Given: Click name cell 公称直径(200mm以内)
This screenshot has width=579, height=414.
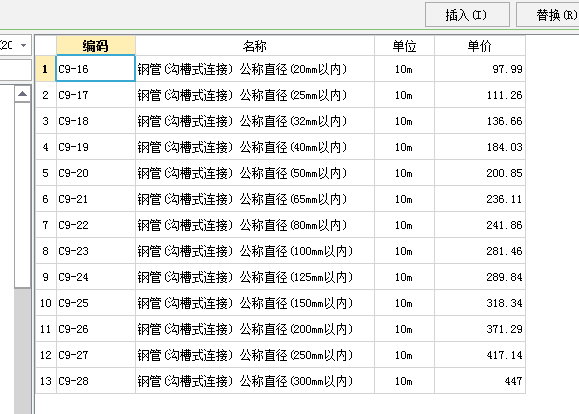Looking at the screenshot, I should [x=255, y=329].
